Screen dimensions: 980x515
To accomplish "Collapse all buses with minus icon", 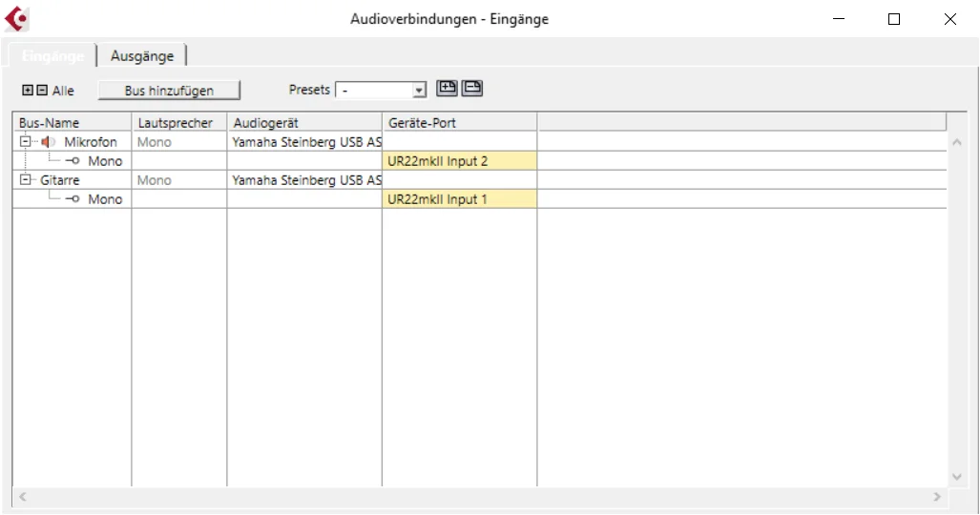I will pyautogui.click(x=42, y=90).
